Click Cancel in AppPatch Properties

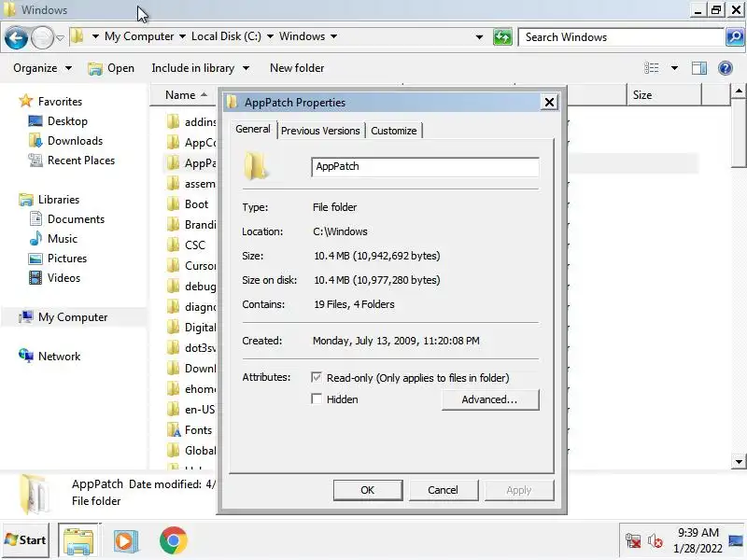(443, 490)
